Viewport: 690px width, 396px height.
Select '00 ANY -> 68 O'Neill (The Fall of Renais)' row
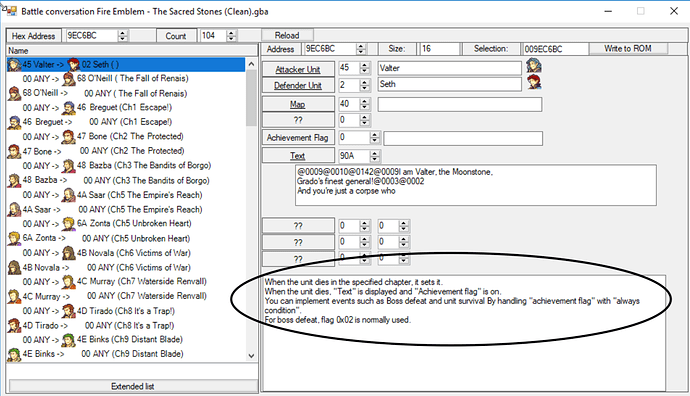coord(126,79)
